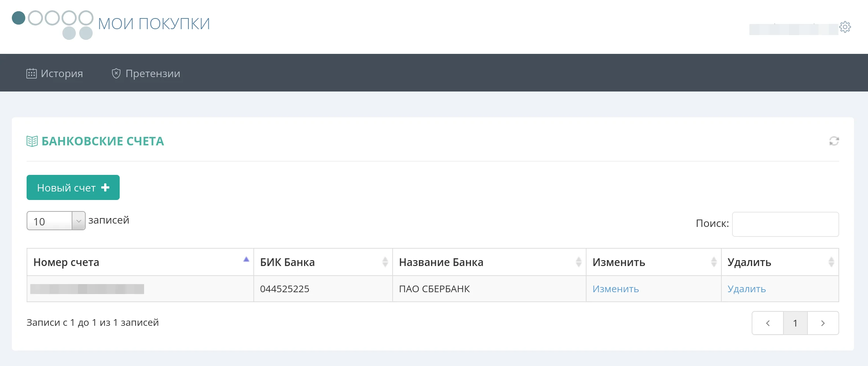Sort by БИК Банка column

pos(385,262)
